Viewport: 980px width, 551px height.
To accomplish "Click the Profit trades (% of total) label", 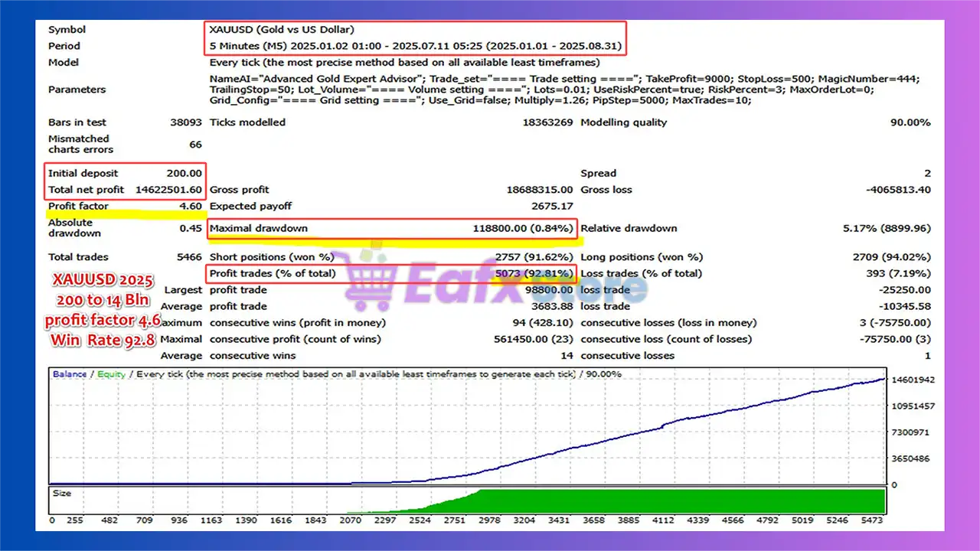I will click(272, 273).
